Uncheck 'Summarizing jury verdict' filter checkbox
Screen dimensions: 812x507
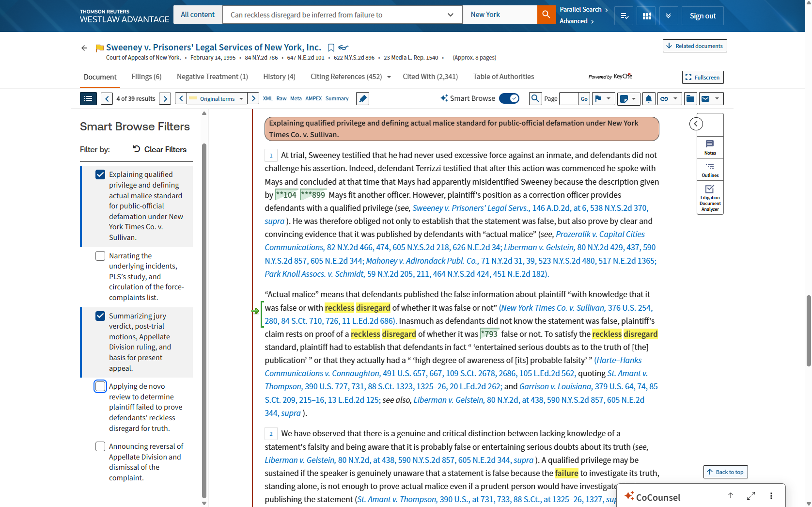click(100, 316)
